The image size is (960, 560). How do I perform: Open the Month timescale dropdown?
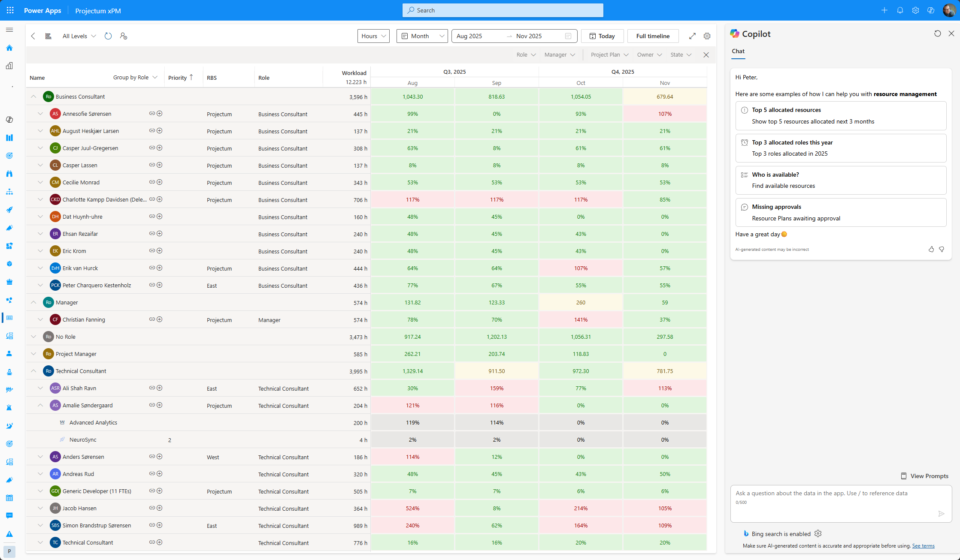(x=422, y=36)
